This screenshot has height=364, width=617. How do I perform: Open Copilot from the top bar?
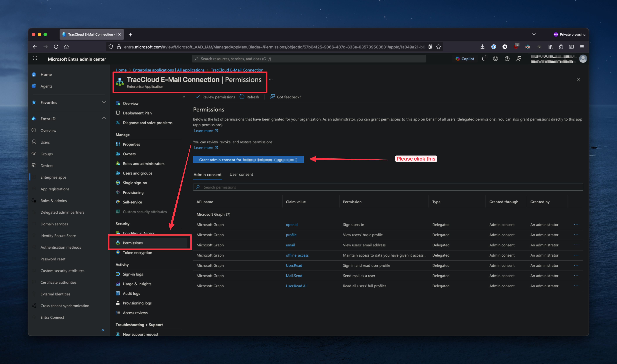[465, 59]
